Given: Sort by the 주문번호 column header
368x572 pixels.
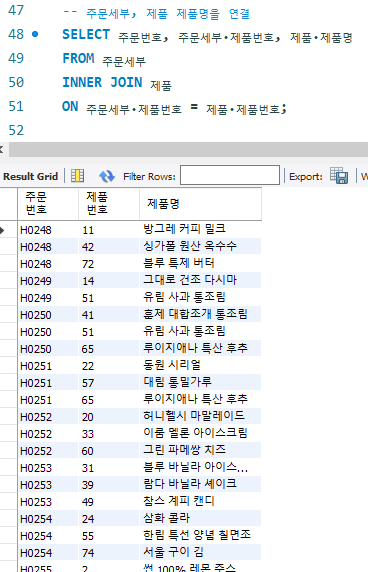Looking at the screenshot, I should click(x=48, y=204).
